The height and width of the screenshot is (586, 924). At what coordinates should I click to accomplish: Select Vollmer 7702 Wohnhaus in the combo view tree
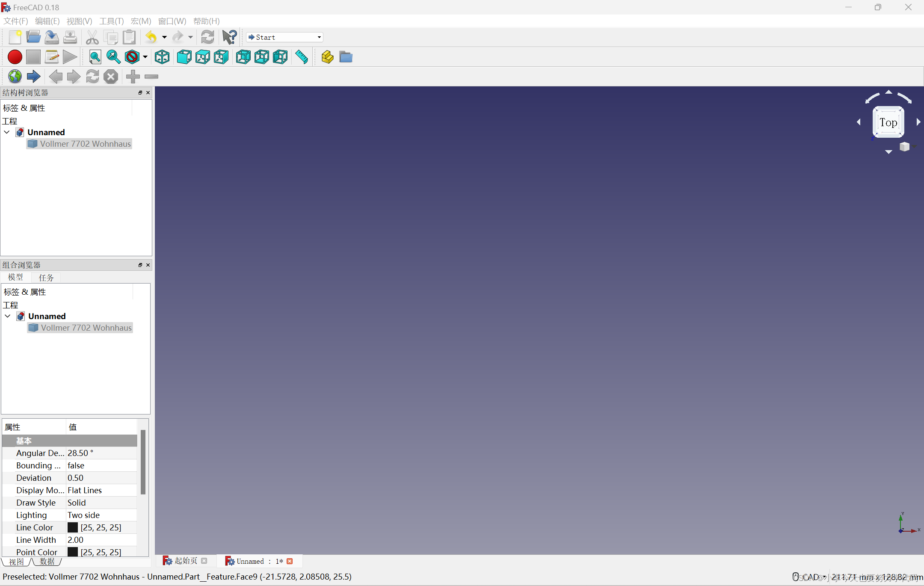[86, 328]
